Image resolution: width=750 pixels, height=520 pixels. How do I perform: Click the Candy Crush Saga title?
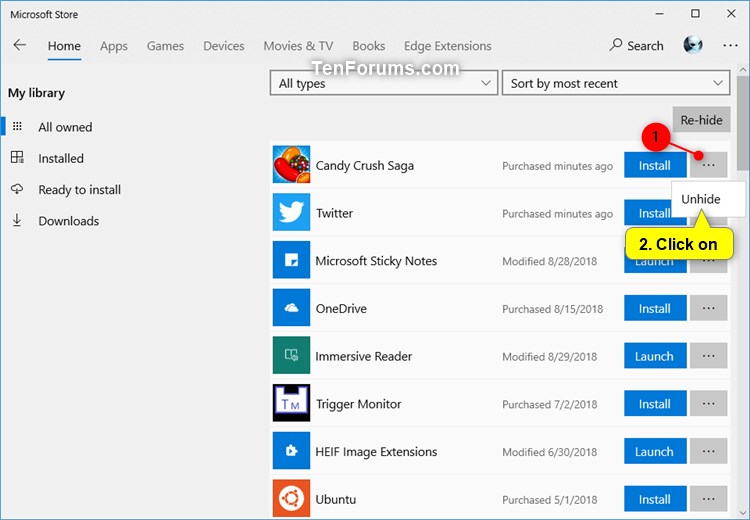pyautogui.click(x=364, y=166)
